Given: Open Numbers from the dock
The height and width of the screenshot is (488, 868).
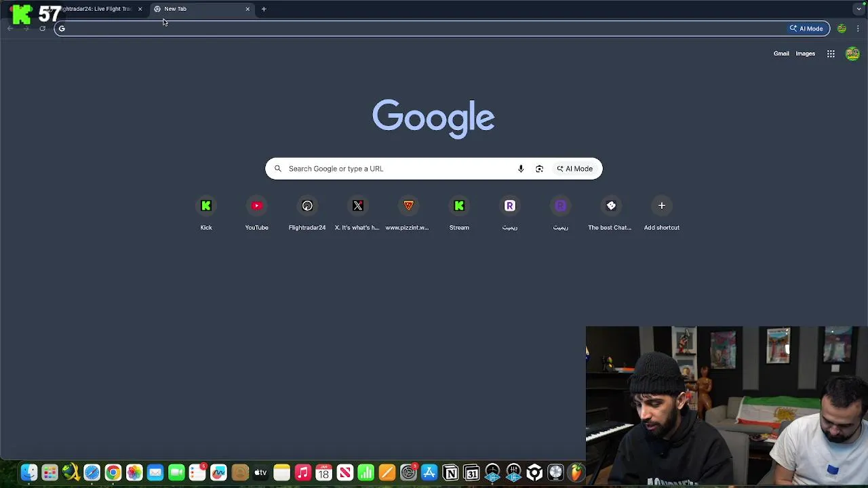Looking at the screenshot, I should pos(366,472).
